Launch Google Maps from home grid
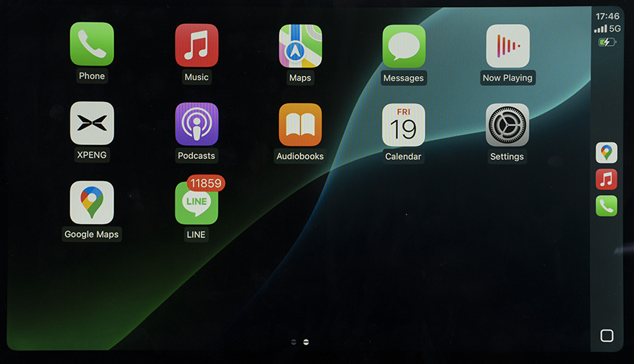This screenshot has height=364, width=634. [x=92, y=203]
